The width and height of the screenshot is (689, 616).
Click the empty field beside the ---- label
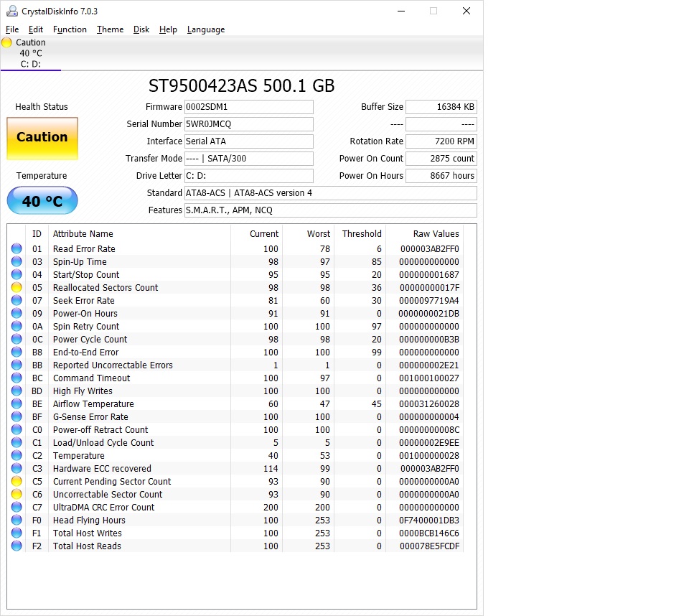pyautogui.click(x=441, y=124)
